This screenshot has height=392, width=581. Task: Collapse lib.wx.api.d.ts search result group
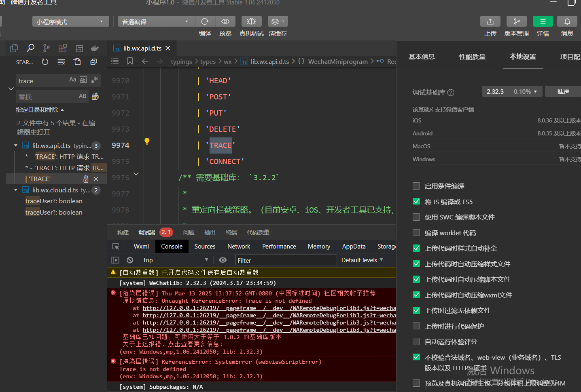[x=16, y=145]
